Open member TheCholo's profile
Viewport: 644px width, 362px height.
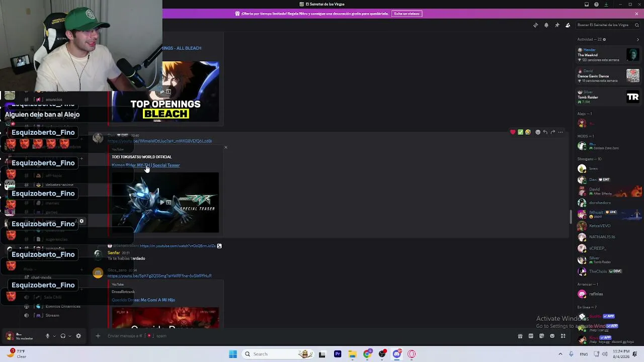[609, 271]
